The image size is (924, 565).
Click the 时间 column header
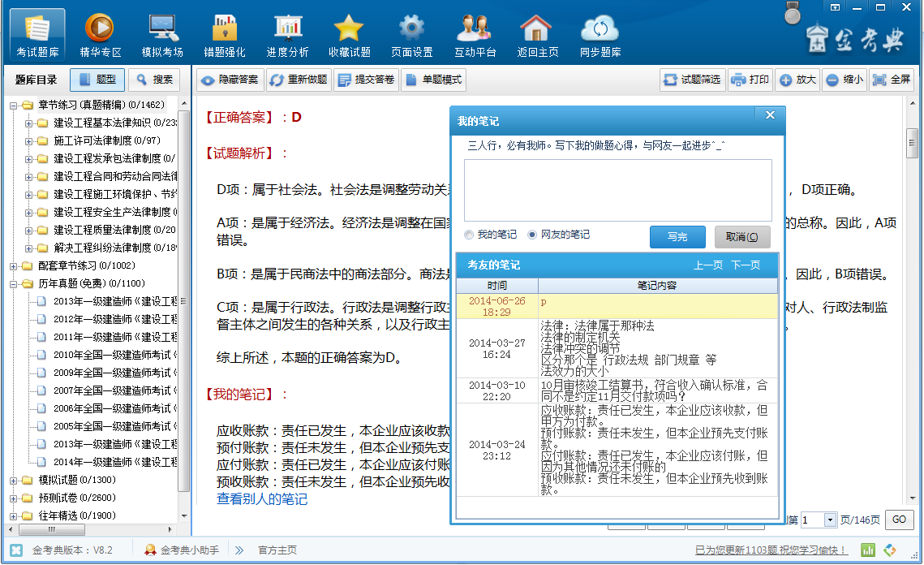pos(496,286)
